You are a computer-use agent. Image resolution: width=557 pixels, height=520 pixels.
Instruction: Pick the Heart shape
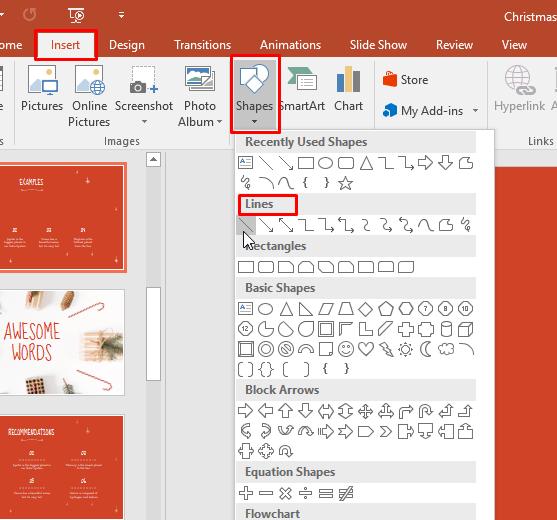click(x=366, y=350)
